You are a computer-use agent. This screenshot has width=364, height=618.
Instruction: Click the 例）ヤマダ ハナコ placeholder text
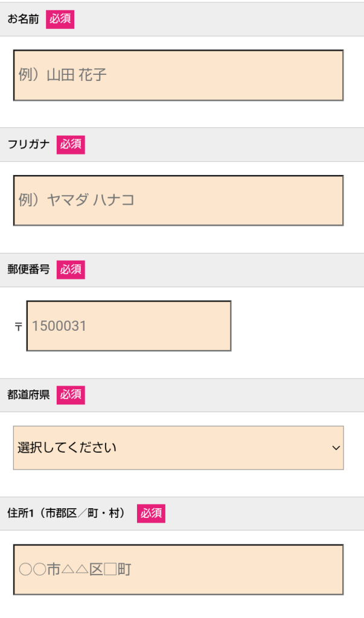tap(77, 200)
